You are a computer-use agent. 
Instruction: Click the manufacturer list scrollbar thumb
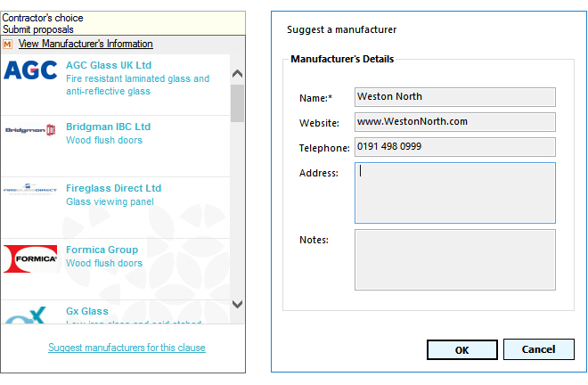point(237,103)
